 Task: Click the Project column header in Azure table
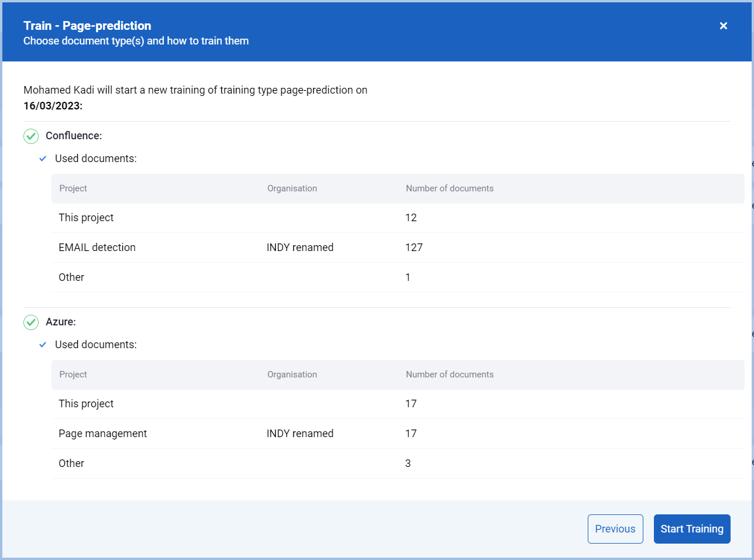coord(73,375)
